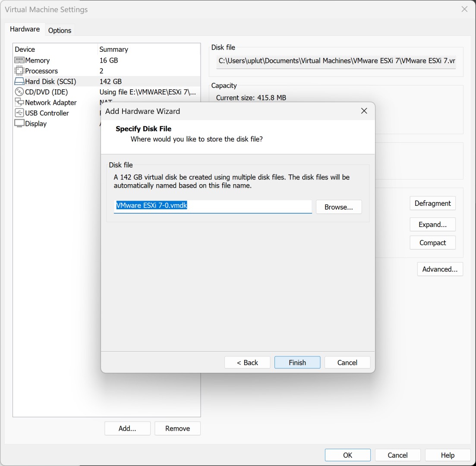
Task: Close the Add Hardware Wizard dialog
Action: (x=364, y=111)
